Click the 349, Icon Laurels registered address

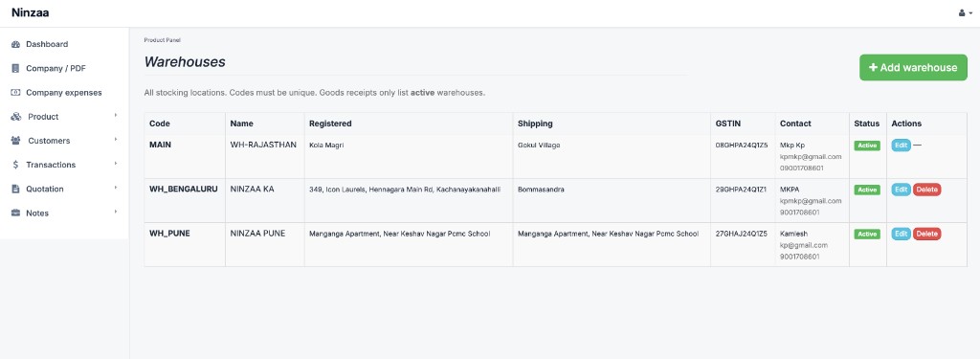coord(405,190)
